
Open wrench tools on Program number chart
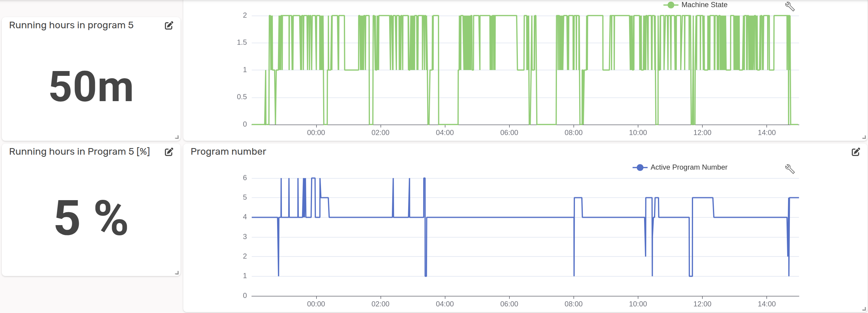point(790,169)
